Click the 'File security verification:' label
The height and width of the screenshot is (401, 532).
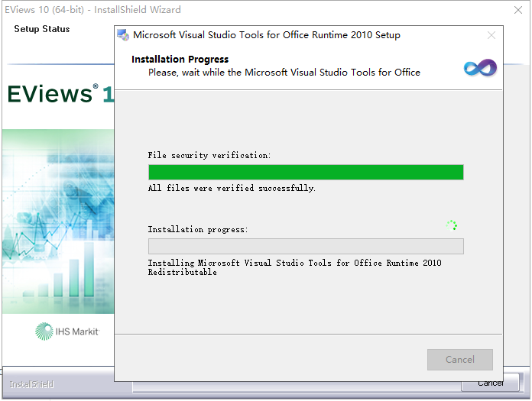209,155
